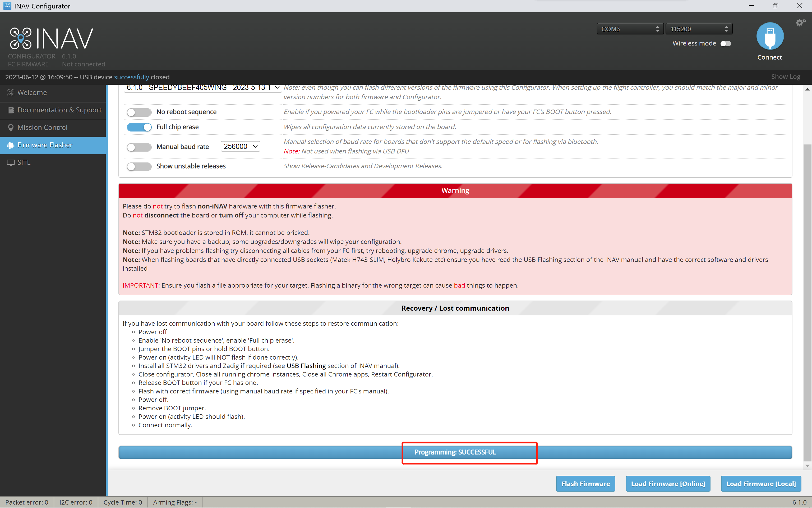Click the USB device successfully closed log line

click(x=87, y=77)
